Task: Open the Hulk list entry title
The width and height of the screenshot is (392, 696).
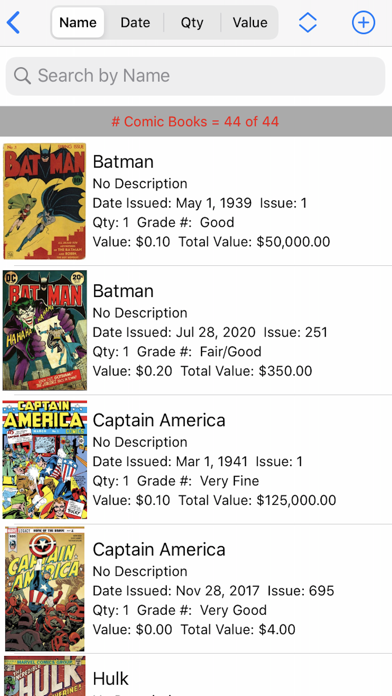Action: pyautogui.click(x=111, y=679)
